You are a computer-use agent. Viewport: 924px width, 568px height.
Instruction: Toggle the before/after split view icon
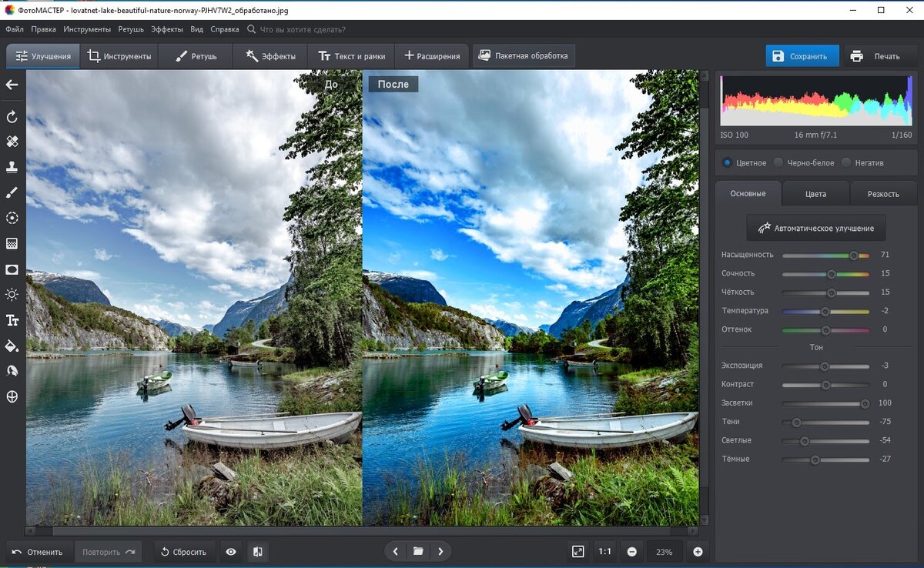tap(258, 552)
